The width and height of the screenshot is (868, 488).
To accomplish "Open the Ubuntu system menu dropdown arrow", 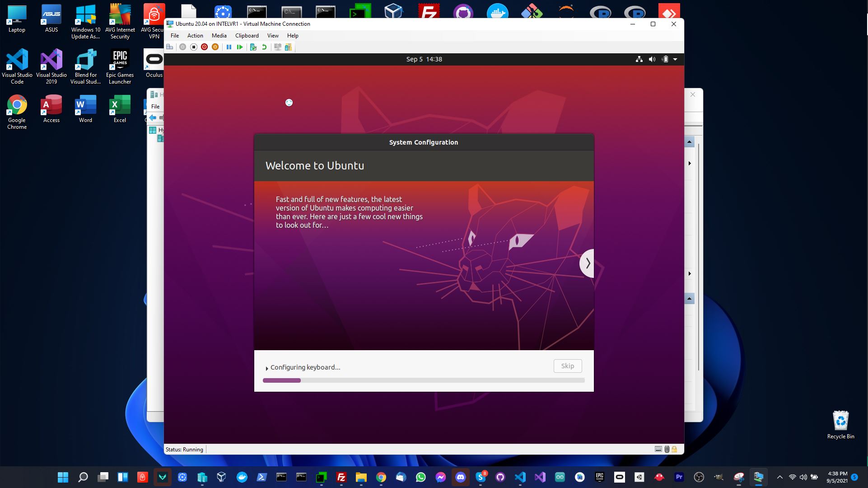I will (x=675, y=59).
